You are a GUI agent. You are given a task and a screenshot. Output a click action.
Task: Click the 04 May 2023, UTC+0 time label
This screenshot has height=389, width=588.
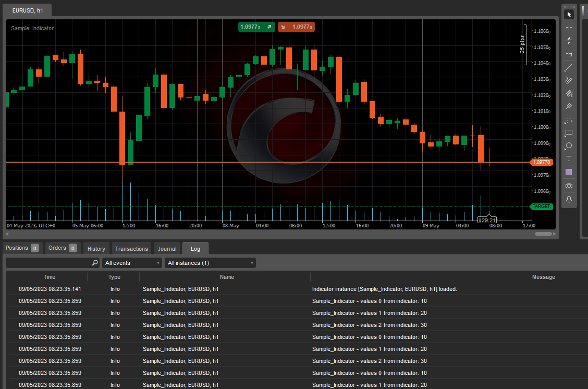point(31,225)
